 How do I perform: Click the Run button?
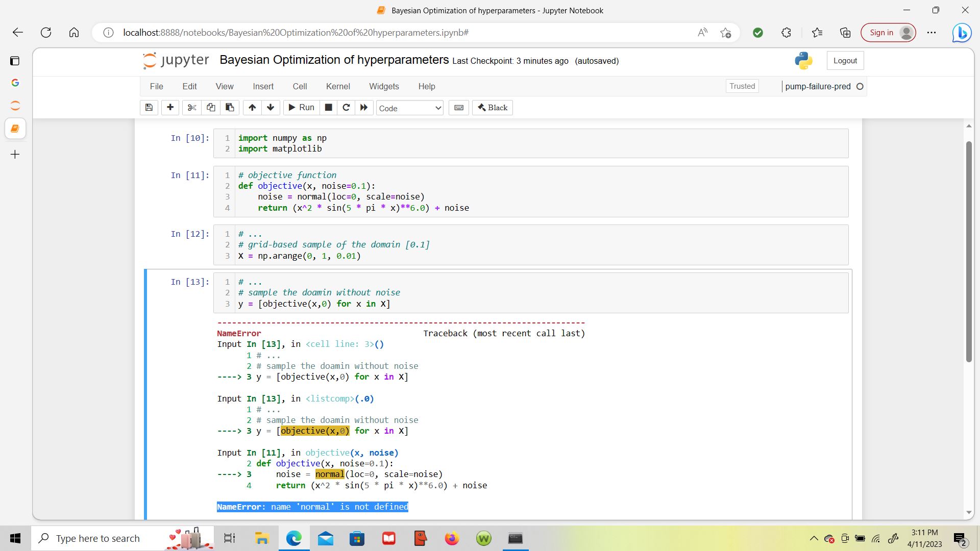pos(302,108)
